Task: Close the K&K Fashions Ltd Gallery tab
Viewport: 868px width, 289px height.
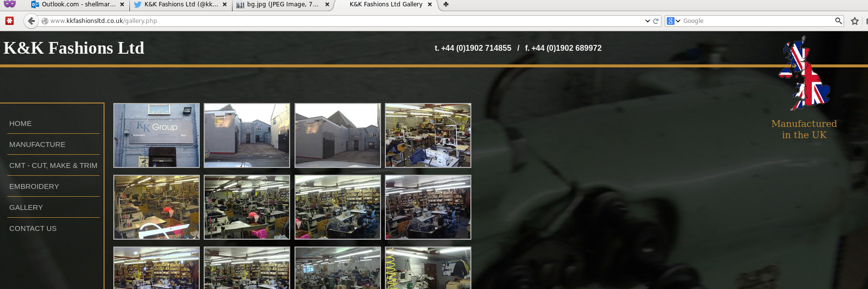Action: point(430,4)
